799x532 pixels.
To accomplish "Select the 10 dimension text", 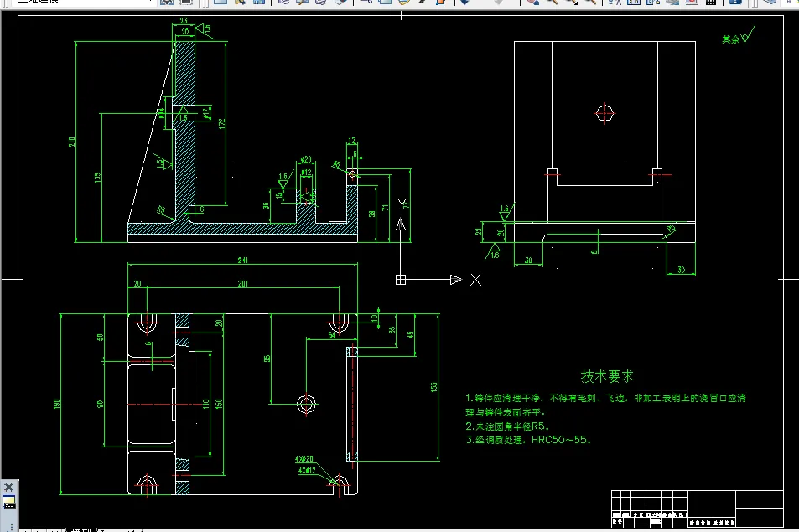I will pos(375,318).
